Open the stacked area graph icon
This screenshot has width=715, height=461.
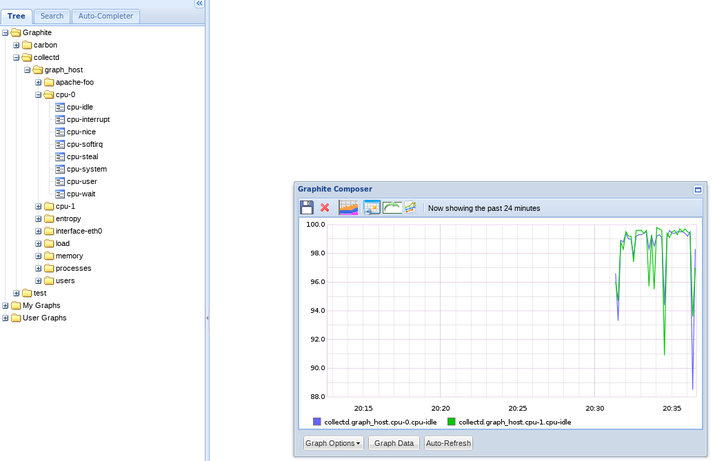click(348, 207)
